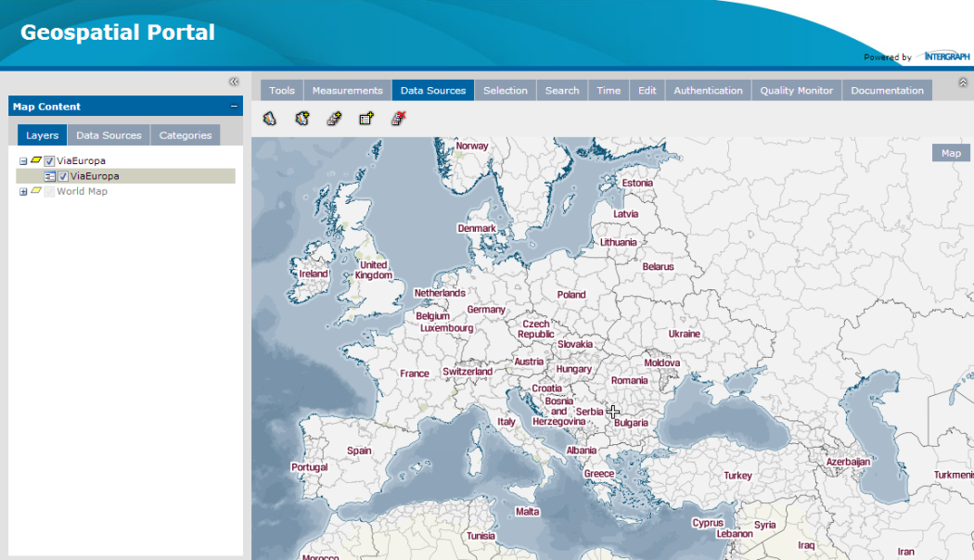The height and width of the screenshot is (560, 974).
Task: Collapse the toolbar using the top-right chevron
Action: pos(963,83)
